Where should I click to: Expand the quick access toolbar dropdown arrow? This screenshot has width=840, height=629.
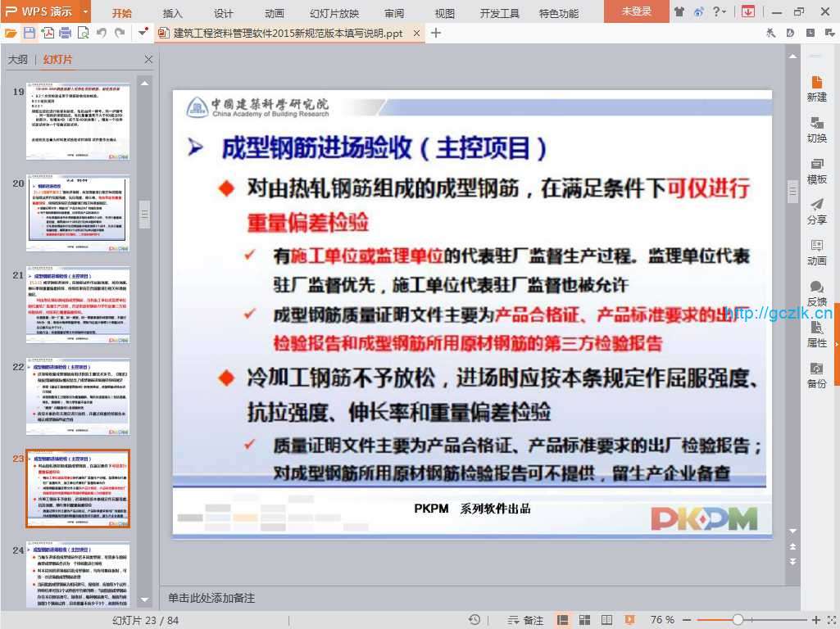tap(143, 33)
